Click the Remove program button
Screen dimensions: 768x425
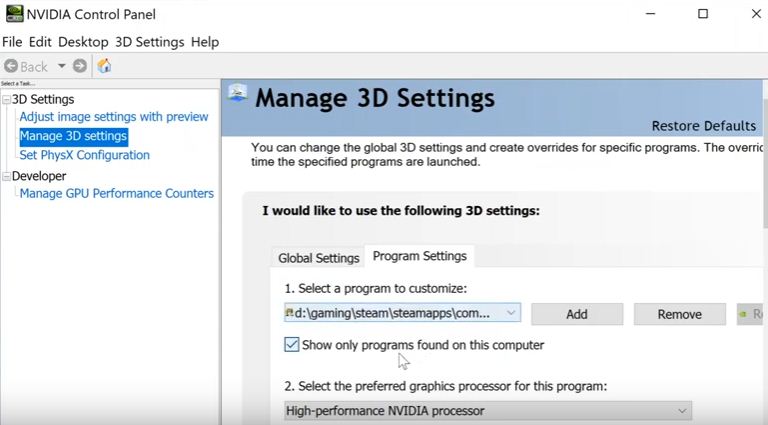coord(679,314)
